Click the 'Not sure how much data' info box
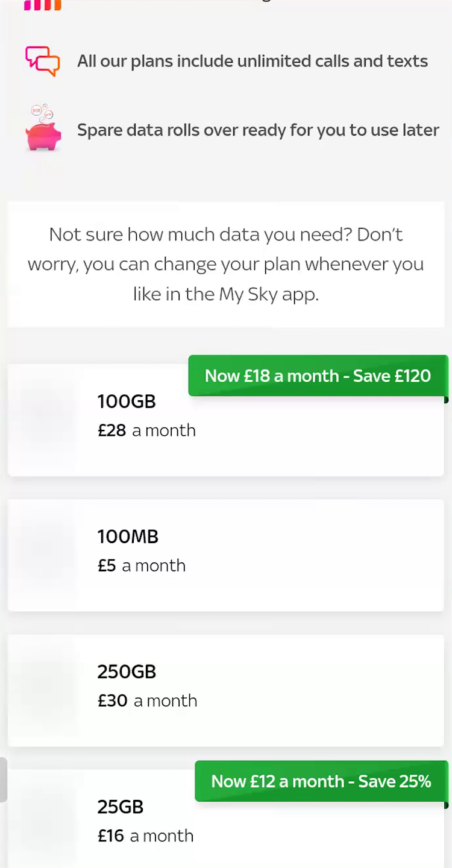Screen dimensions: 452x868 (226, 264)
